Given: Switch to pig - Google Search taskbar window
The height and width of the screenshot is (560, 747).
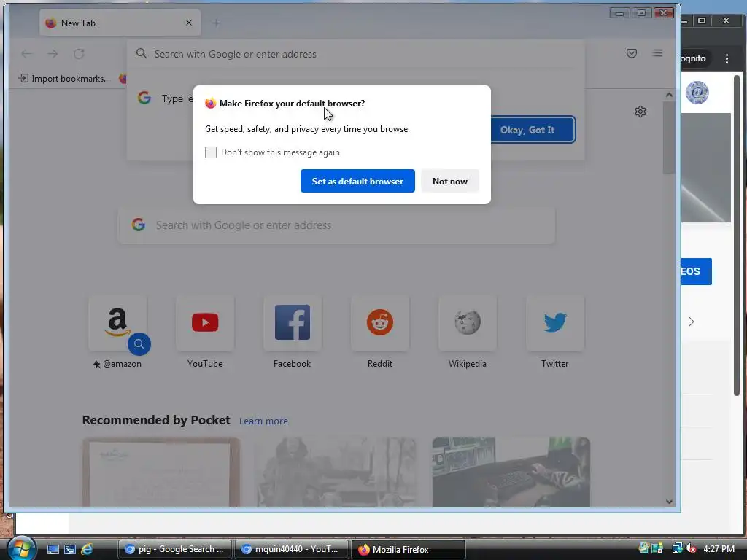Looking at the screenshot, I should [x=174, y=549].
